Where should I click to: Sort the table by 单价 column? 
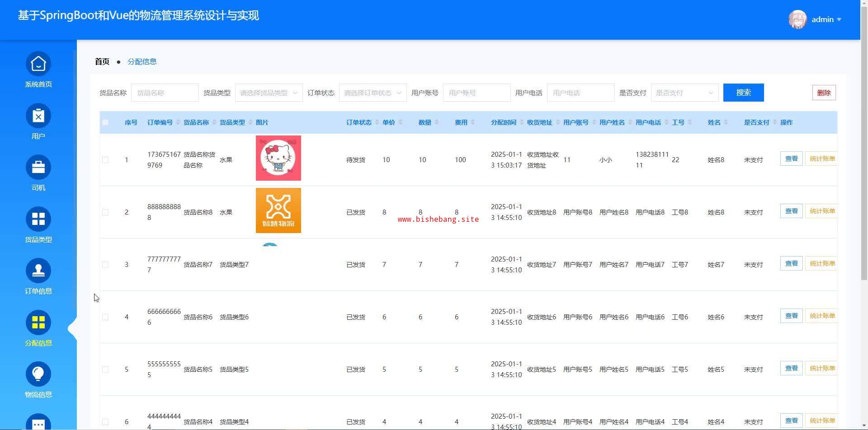401,122
